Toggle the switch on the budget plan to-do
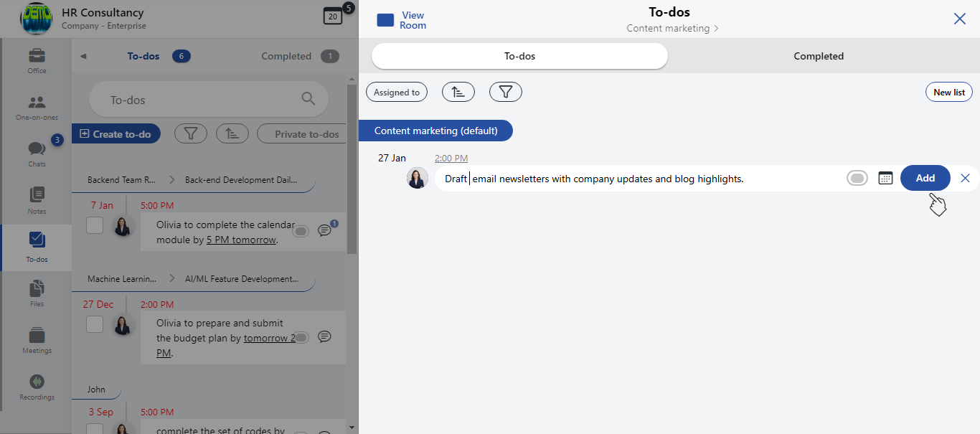Viewport: 980px width, 434px height. (x=301, y=337)
